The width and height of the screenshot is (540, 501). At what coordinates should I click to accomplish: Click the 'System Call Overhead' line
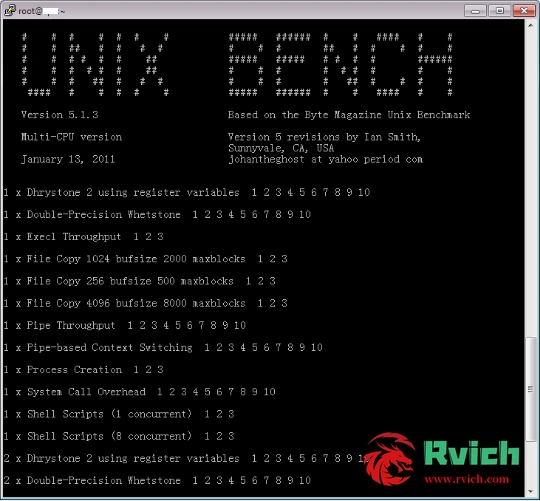point(140,392)
